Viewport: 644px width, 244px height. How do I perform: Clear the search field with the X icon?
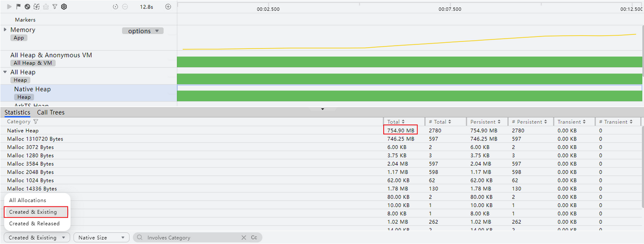[x=244, y=238]
